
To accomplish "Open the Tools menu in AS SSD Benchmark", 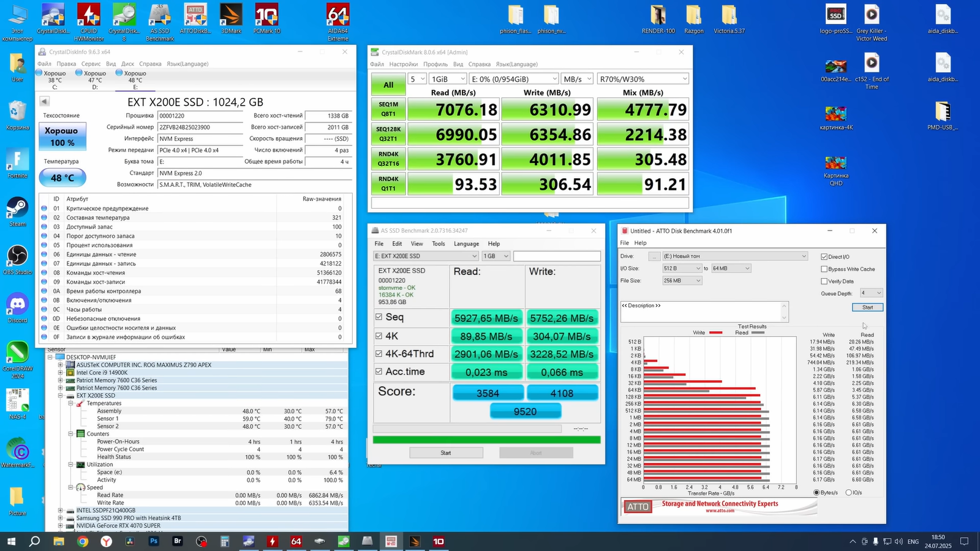I will pos(438,244).
